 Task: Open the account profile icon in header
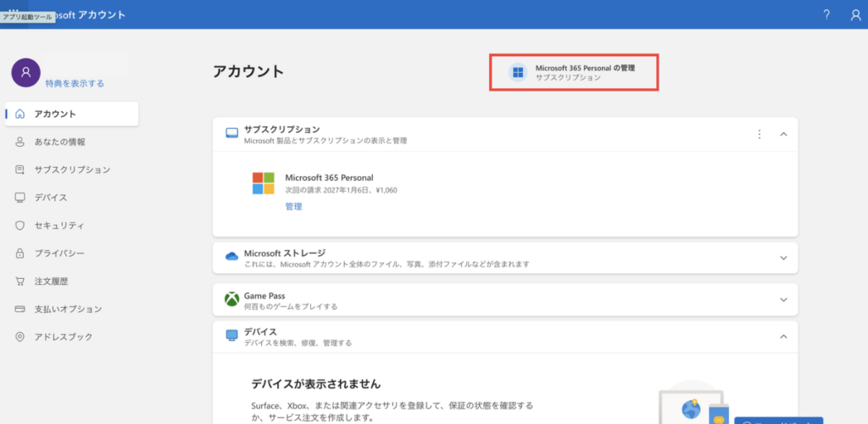tap(854, 14)
